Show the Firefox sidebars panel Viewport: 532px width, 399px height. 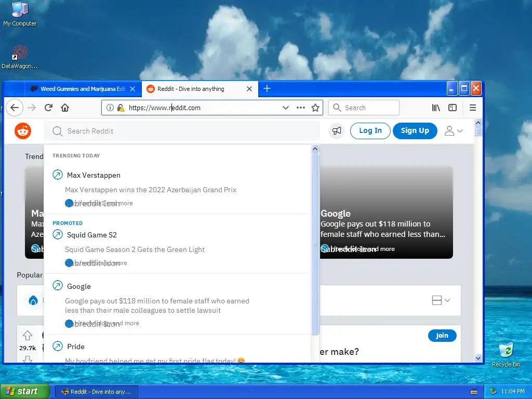pos(453,108)
